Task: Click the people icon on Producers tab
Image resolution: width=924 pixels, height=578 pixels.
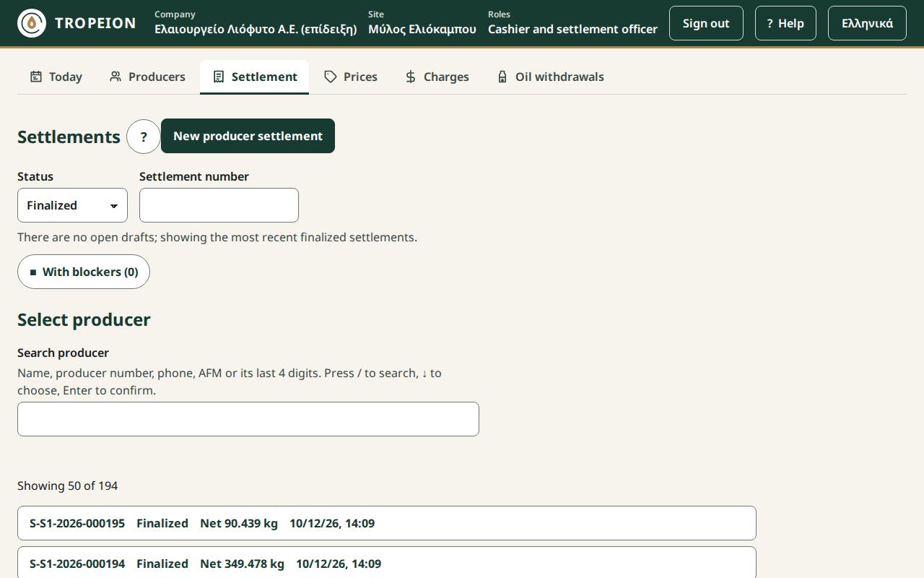Action: coord(115,77)
